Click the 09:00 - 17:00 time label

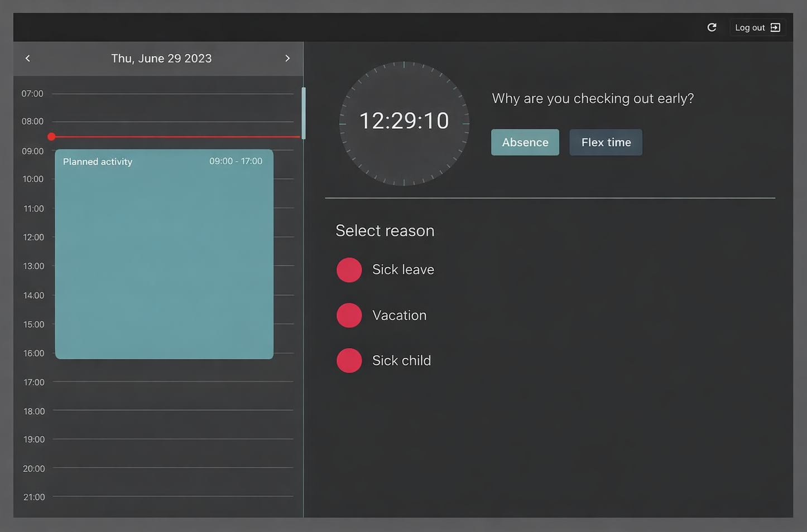[x=236, y=161]
